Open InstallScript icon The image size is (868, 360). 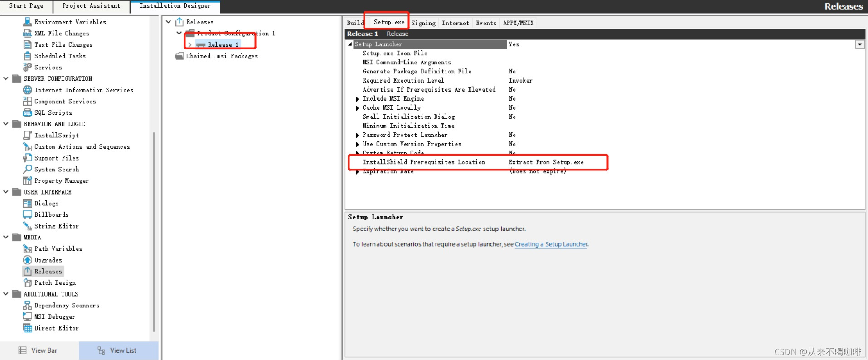click(27, 135)
